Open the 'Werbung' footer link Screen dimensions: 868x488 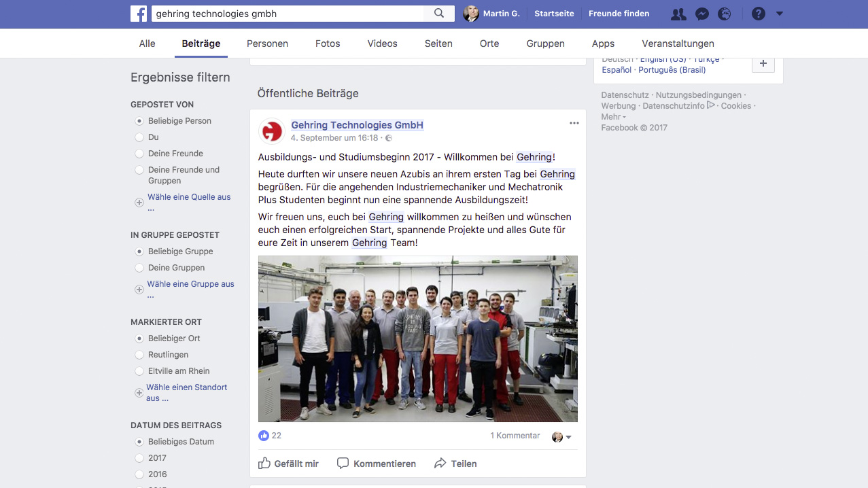[x=619, y=106]
